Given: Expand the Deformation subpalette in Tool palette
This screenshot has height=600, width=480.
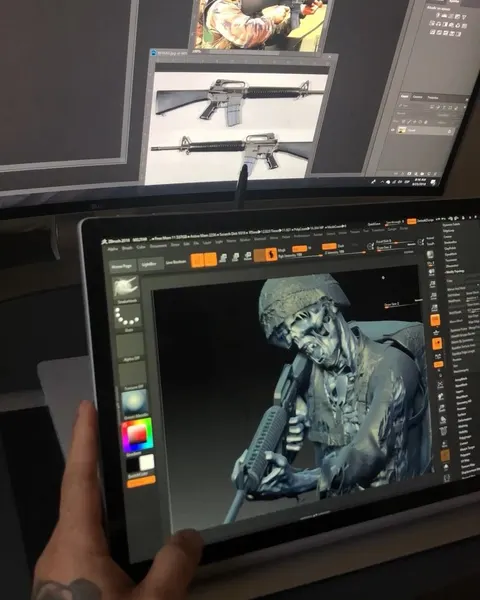Looking at the screenshot, I should point(465,420).
